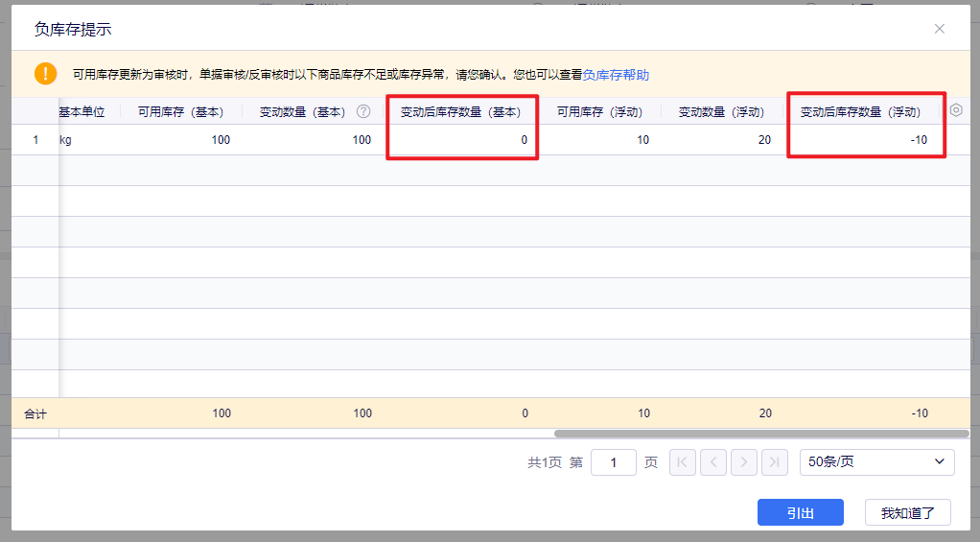
Task: Click the 可用库存（浮动） column header
Action: pyautogui.click(x=599, y=111)
